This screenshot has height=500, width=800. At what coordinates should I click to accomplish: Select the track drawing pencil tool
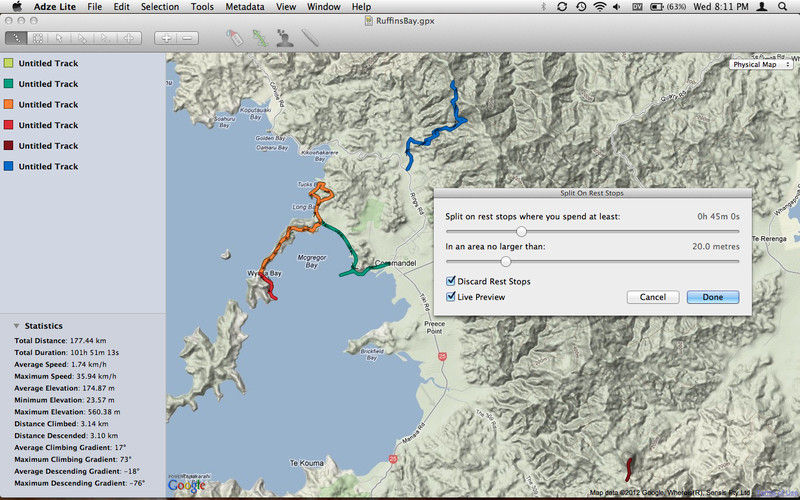click(16, 38)
